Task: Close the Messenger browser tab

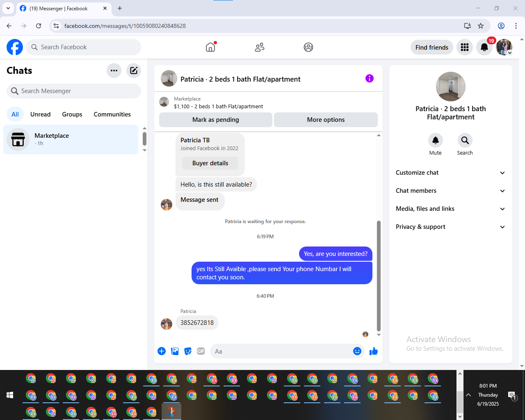Action: click(x=105, y=8)
